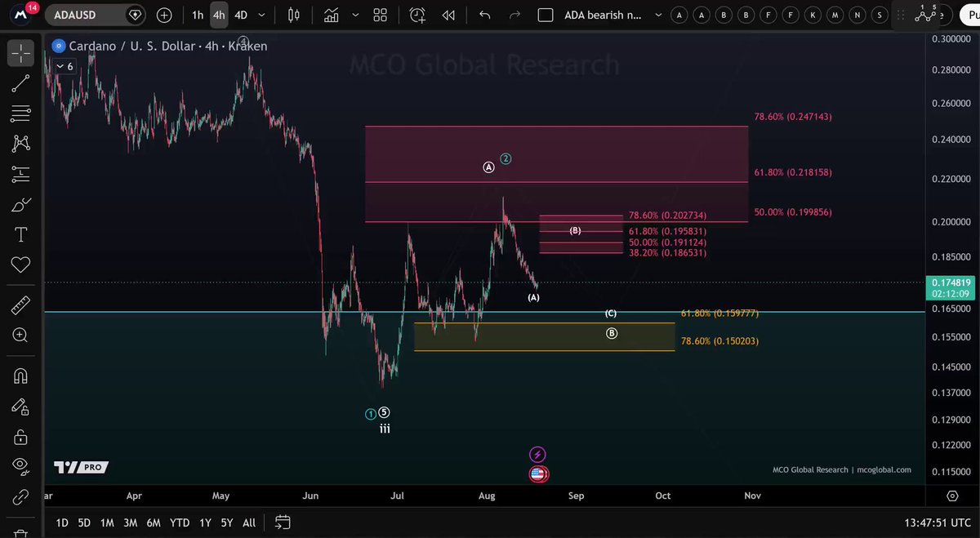Open the layout setup grid menu
Image resolution: width=980 pixels, height=538 pixels.
pyautogui.click(x=380, y=15)
